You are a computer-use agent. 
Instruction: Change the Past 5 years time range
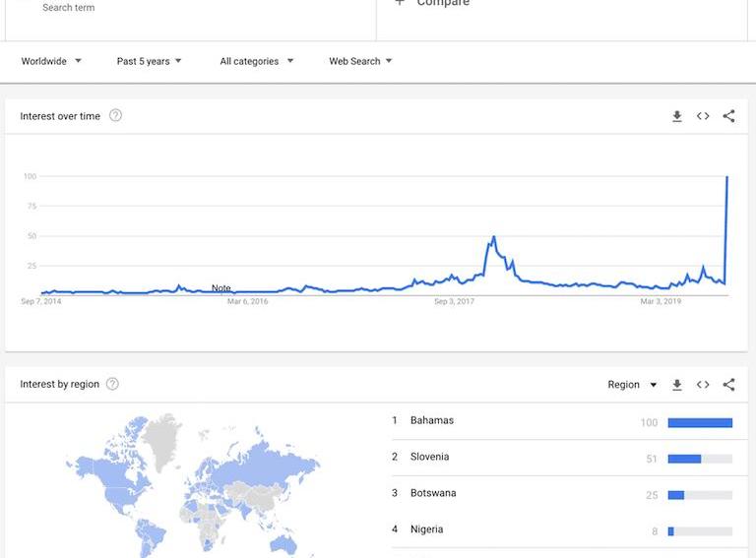click(149, 61)
